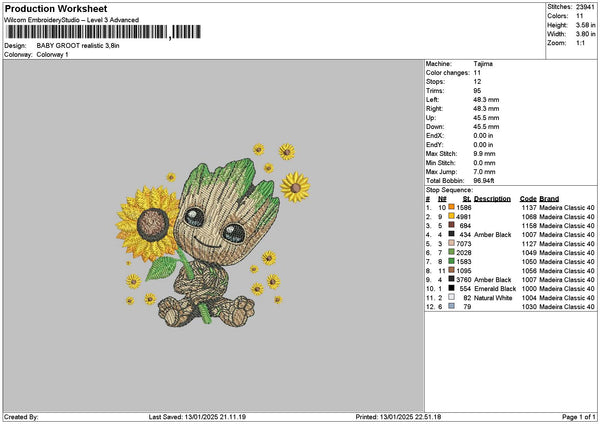Click the Height value 3.58 in
Image resolution: width=600 pixels, height=424 pixels.
(x=585, y=25)
